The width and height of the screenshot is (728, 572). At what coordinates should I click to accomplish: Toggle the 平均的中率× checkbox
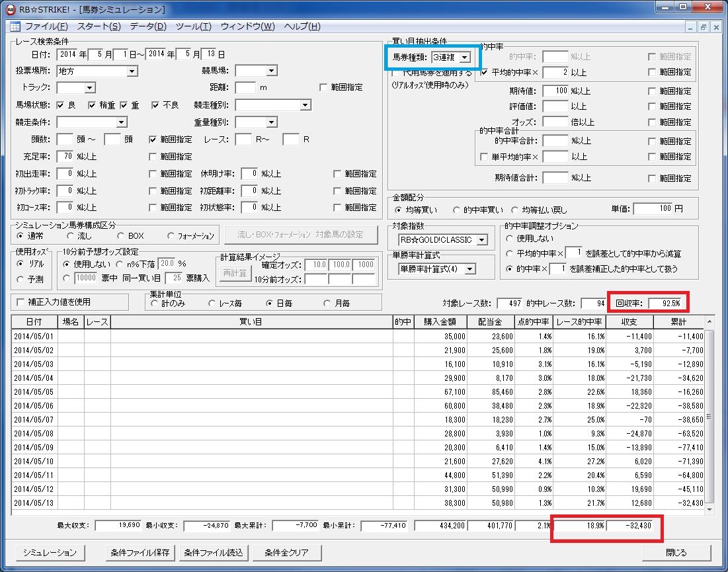point(484,73)
